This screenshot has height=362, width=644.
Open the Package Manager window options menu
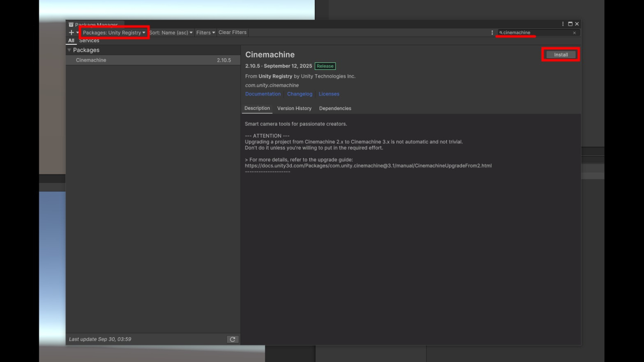click(x=563, y=24)
